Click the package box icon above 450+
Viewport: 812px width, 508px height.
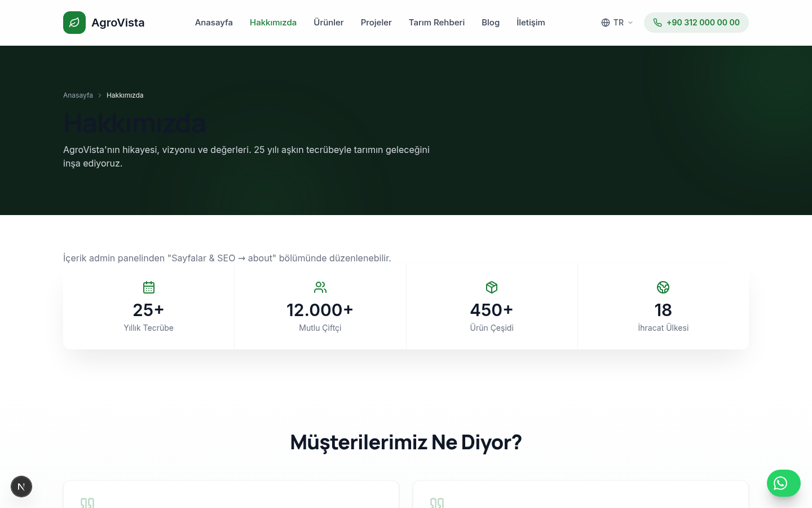click(x=492, y=287)
